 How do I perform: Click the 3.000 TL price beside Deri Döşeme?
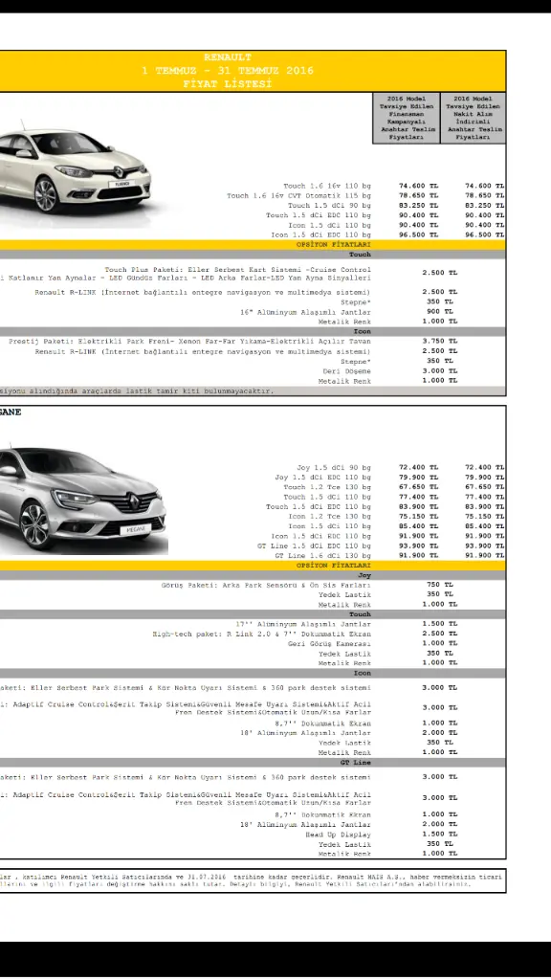tap(440, 371)
